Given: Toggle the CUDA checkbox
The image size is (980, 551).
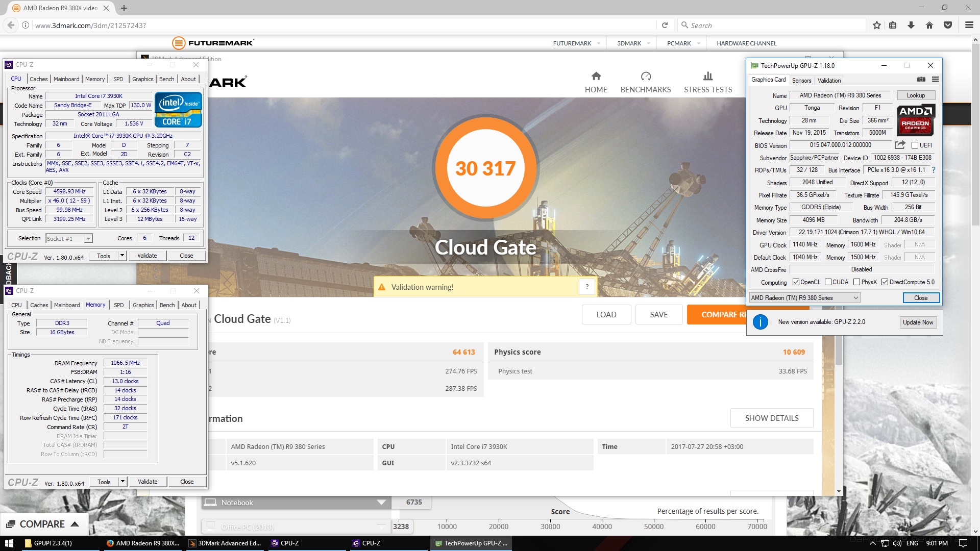Looking at the screenshot, I should coord(828,282).
